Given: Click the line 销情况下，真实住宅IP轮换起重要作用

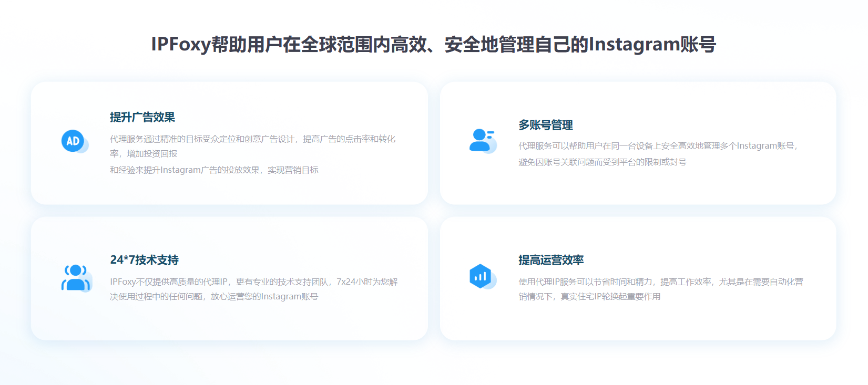Looking at the screenshot, I should 589,296.
